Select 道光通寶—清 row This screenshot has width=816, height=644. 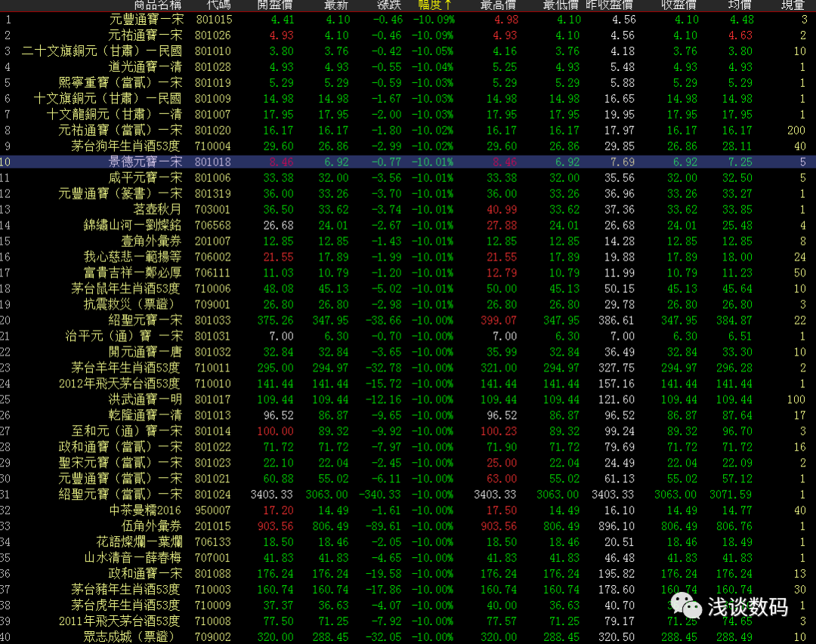pos(408,67)
